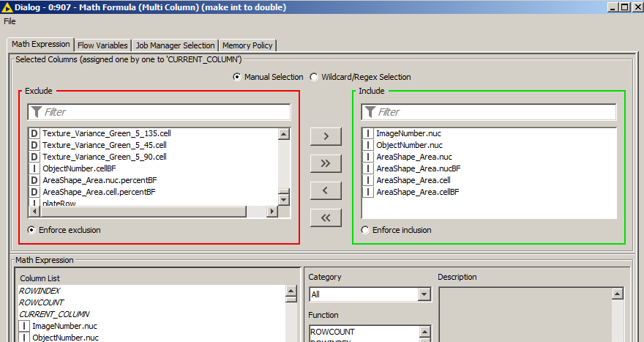Switch to the Flow Variables tab
The width and height of the screenshot is (644, 342).
102,45
